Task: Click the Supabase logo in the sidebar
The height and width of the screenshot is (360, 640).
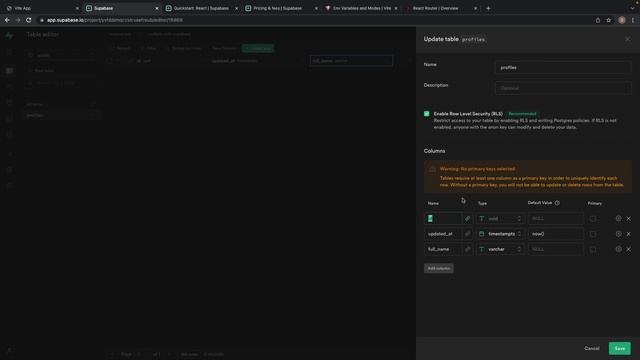Action: (x=9, y=36)
